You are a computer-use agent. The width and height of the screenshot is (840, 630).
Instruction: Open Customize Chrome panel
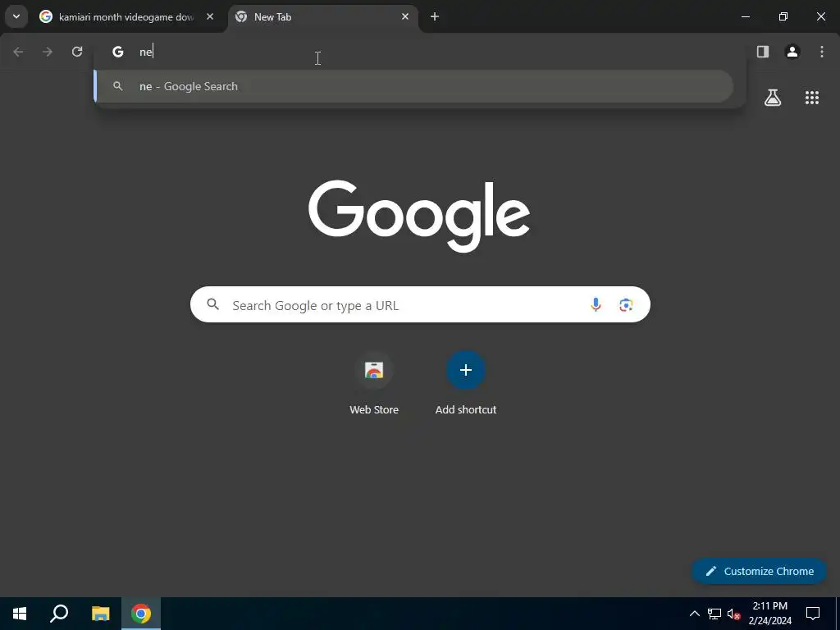(x=759, y=571)
